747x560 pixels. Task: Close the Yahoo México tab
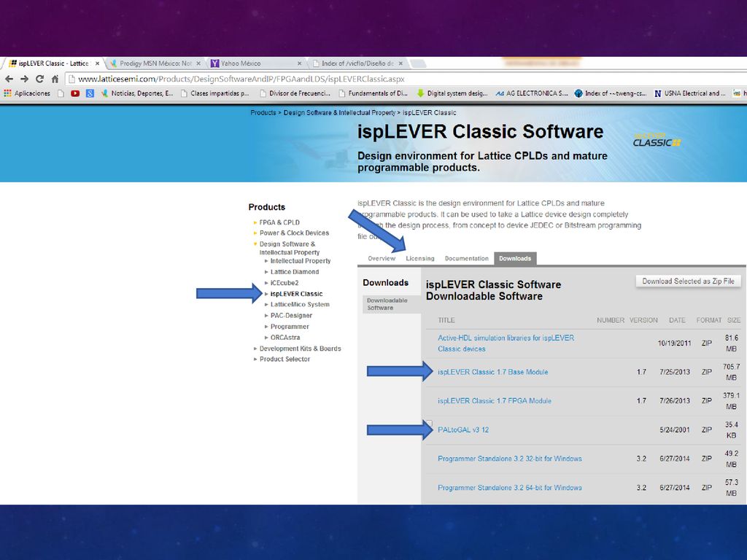[299, 63]
